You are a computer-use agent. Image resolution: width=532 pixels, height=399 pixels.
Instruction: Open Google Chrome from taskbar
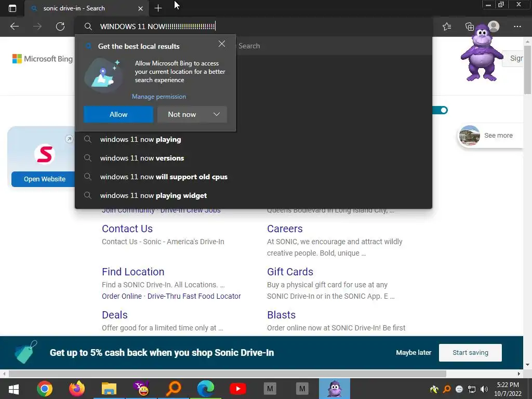point(45,389)
